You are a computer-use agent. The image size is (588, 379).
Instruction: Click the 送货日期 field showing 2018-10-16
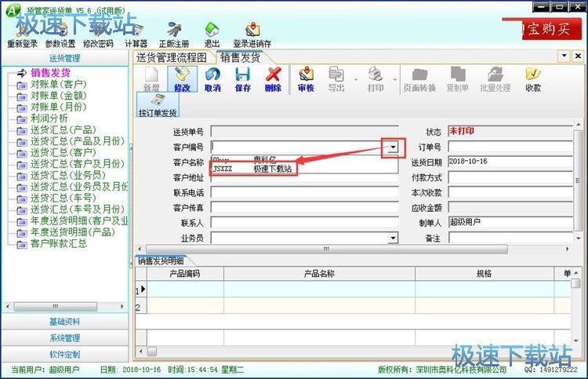click(x=510, y=162)
